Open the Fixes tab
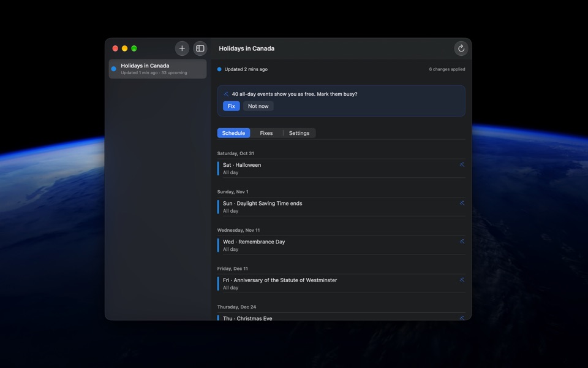The height and width of the screenshot is (368, 588). point(266,133)
